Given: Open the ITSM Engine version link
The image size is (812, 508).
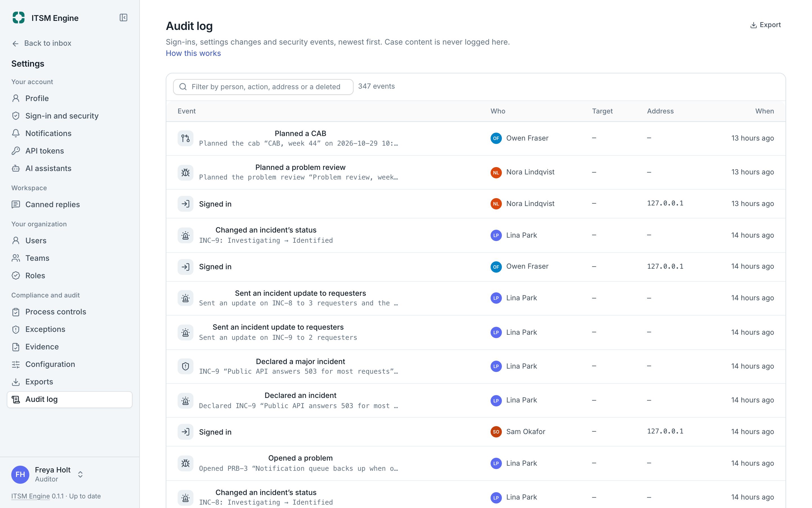Looking at the screenshot, I should click(30, 496).
